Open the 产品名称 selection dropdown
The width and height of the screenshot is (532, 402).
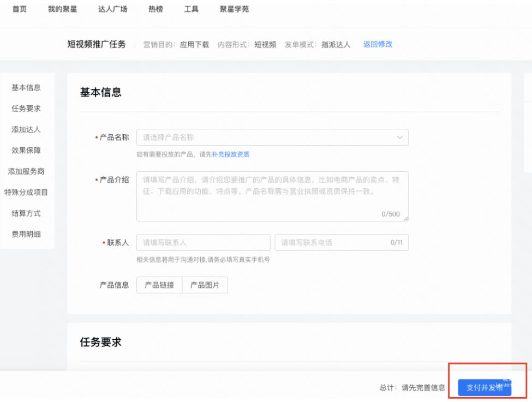pyautogui.click(x=272, y=137)
